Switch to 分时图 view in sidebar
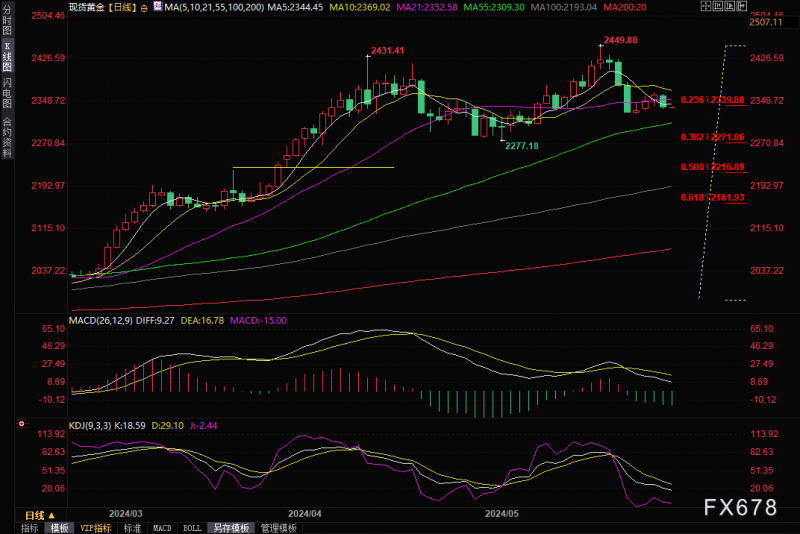Screen dimensions: 800x534 tap(7, 19)
